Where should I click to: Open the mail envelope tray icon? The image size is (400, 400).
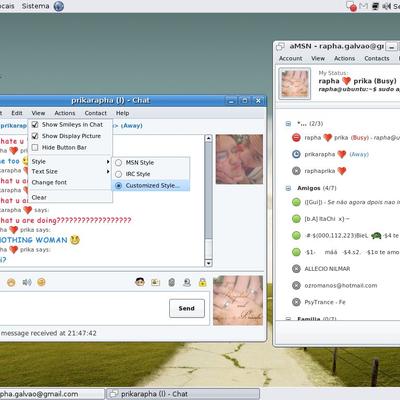tap(364, 6)
